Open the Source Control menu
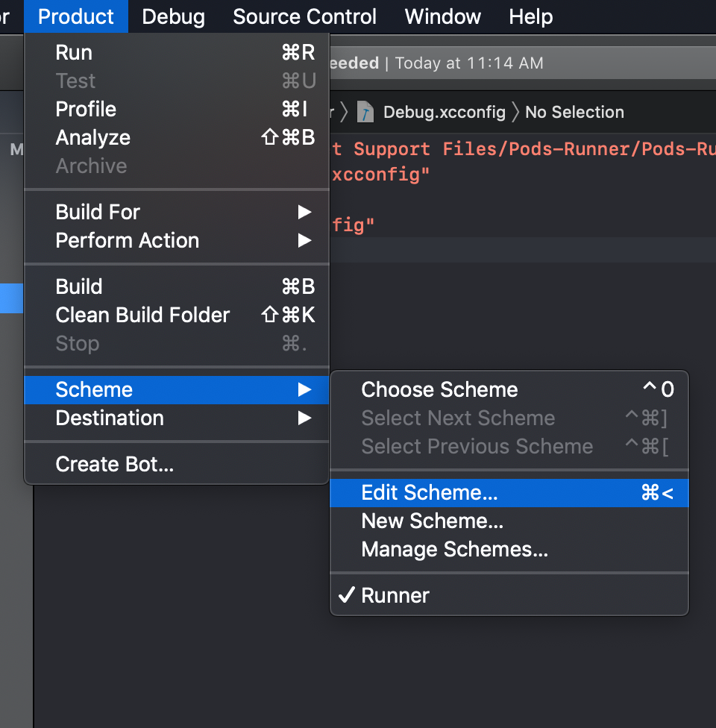This screenshot has width=716, height=728. coord(304,16)
